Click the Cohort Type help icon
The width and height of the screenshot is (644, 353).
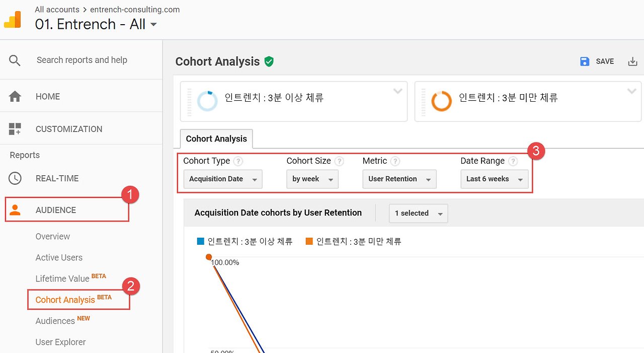click(238, 161)
